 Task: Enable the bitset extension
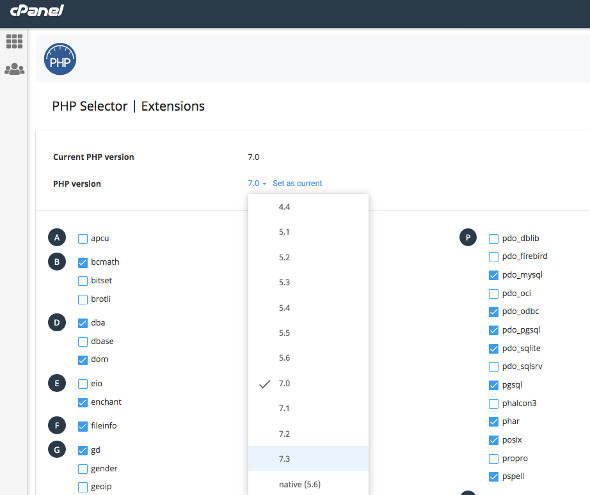click(83, 281)
